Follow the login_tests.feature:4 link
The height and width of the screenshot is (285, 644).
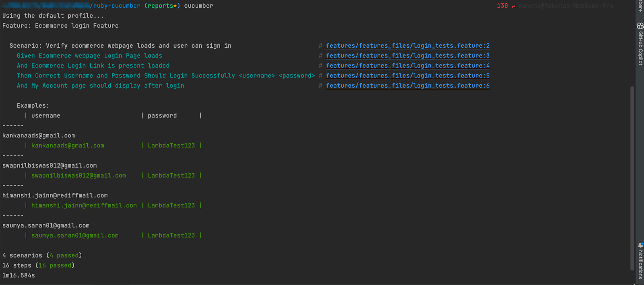pyautogui.click(x=408, y=66)
